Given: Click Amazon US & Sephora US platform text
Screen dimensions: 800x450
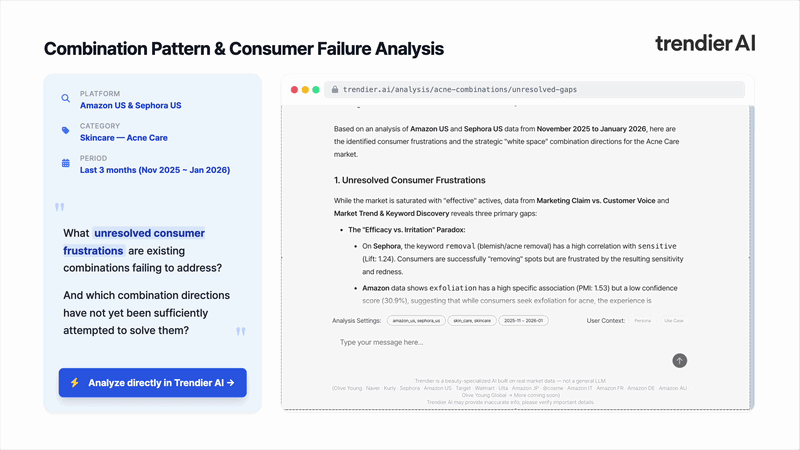Looking at the screenshot, I should [x=130, y=105].
